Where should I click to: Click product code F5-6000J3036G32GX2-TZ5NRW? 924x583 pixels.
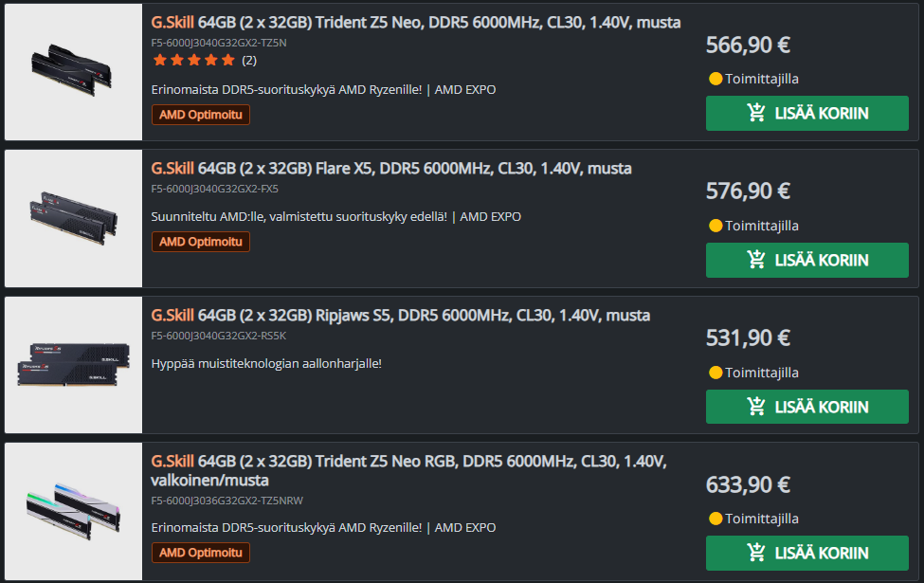click(x=226, y=501)
